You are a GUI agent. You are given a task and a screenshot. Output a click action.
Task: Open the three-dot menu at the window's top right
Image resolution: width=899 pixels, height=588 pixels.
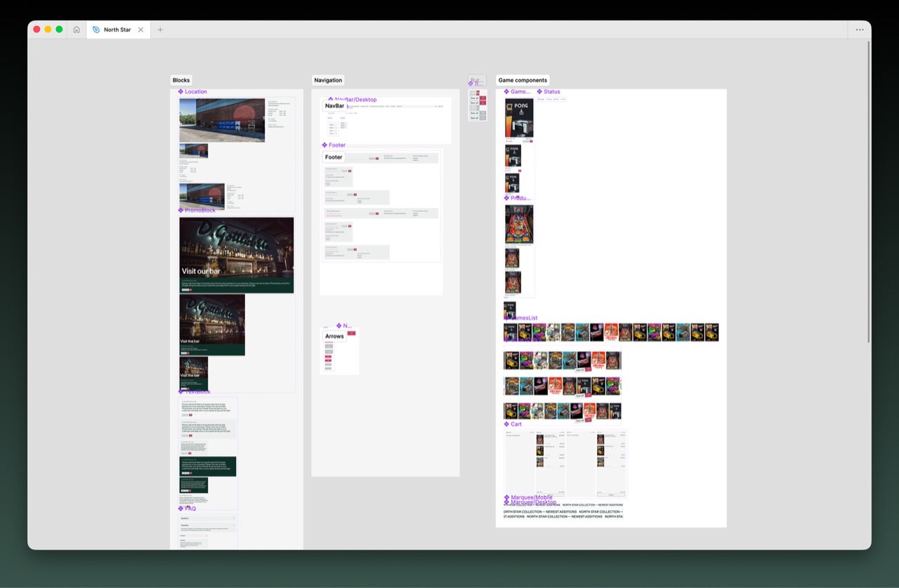(860, 30)
